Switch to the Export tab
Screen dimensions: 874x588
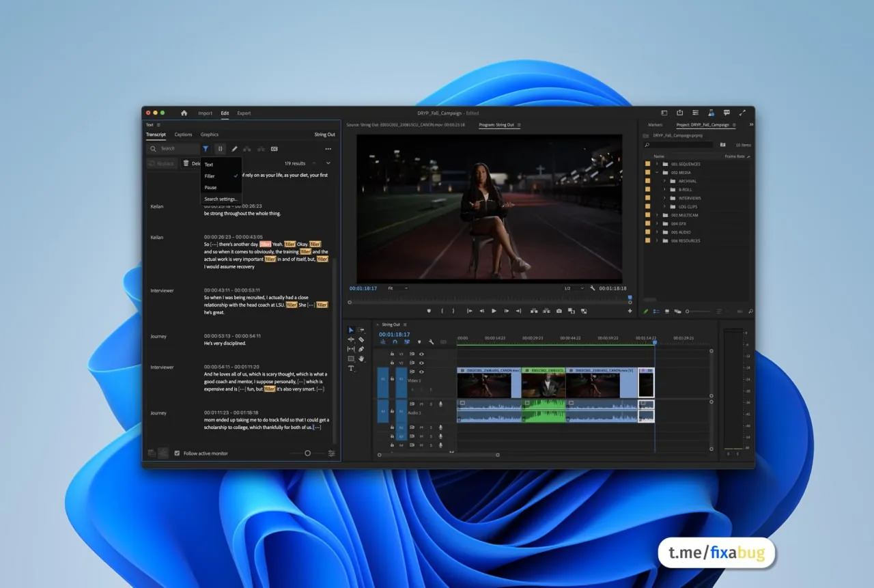(244, 113)
